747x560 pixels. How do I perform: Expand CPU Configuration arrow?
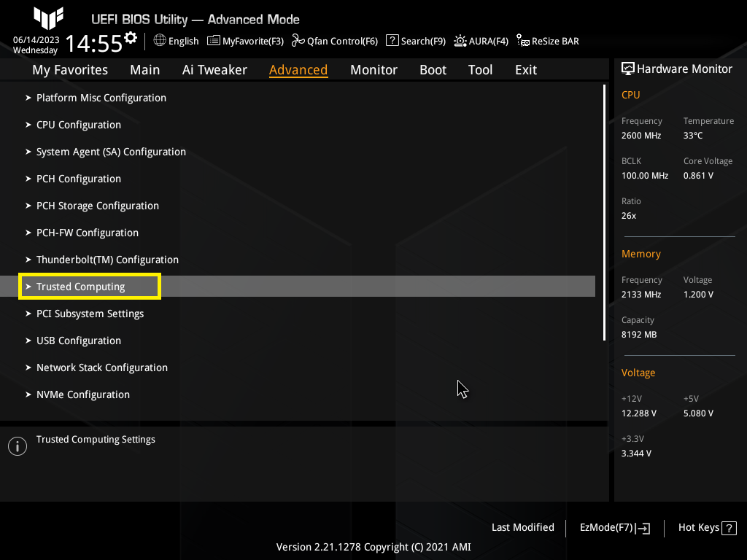28,125
